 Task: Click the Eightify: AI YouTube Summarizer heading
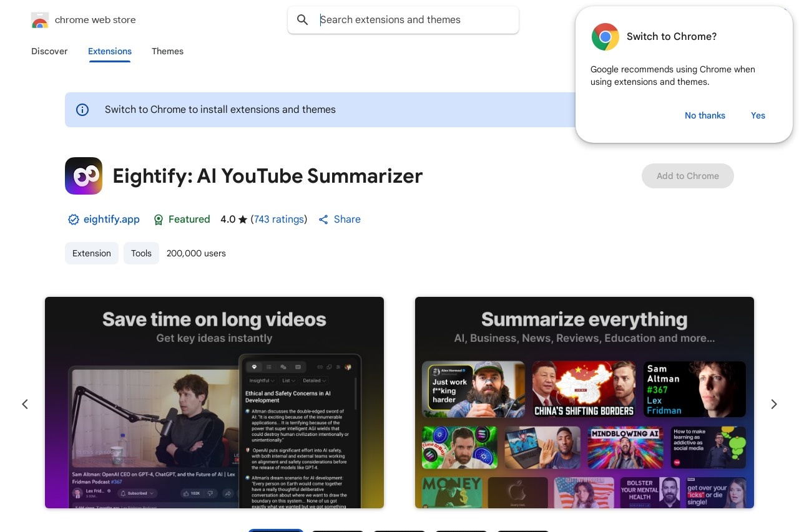[268, 176]
